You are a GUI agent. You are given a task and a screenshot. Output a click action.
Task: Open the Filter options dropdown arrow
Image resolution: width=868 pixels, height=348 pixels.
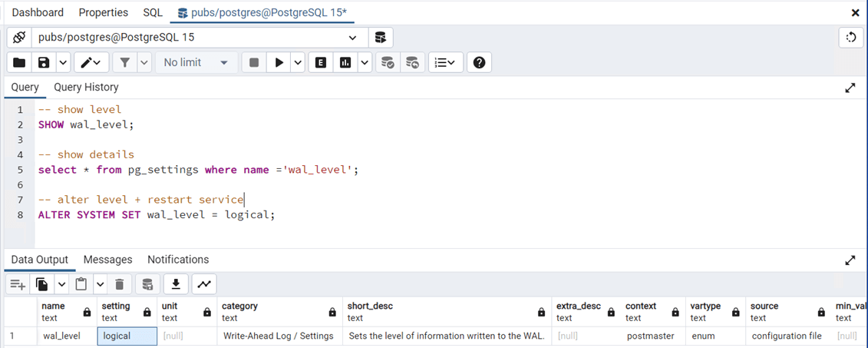coord(144,63)
